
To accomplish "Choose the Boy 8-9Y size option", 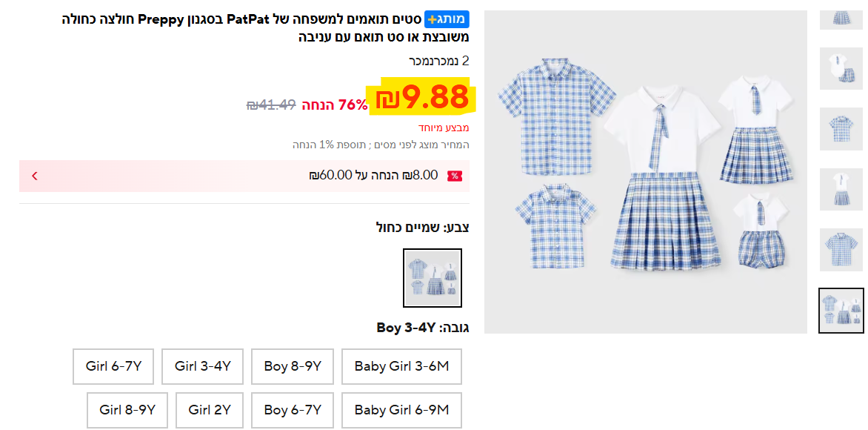I will click(293, 366).
